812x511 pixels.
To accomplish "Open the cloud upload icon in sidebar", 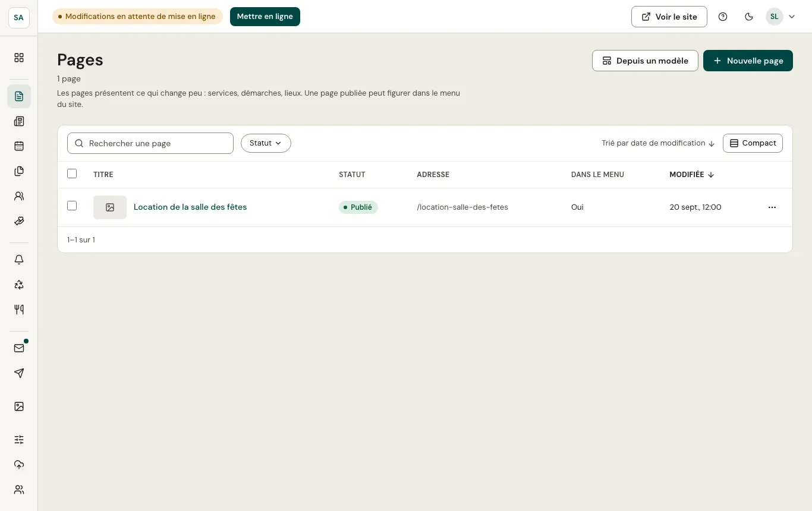I will (x=19, y=465).
